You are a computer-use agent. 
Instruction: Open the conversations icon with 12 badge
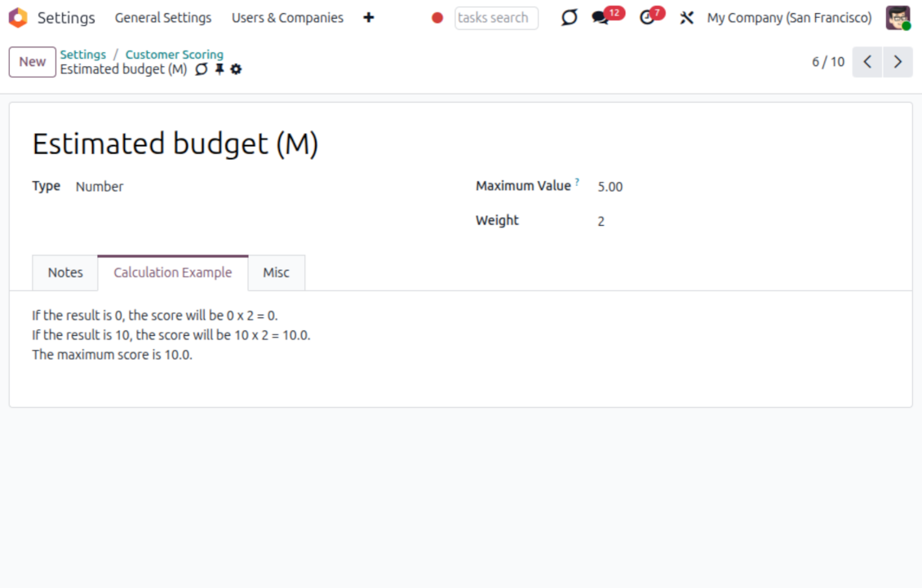tap(601, 18)
